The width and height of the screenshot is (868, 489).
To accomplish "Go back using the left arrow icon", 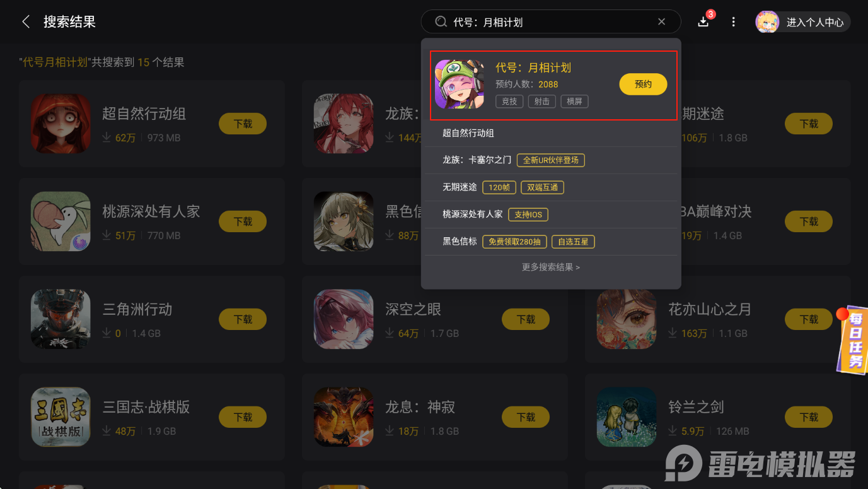I will (26, 22).
